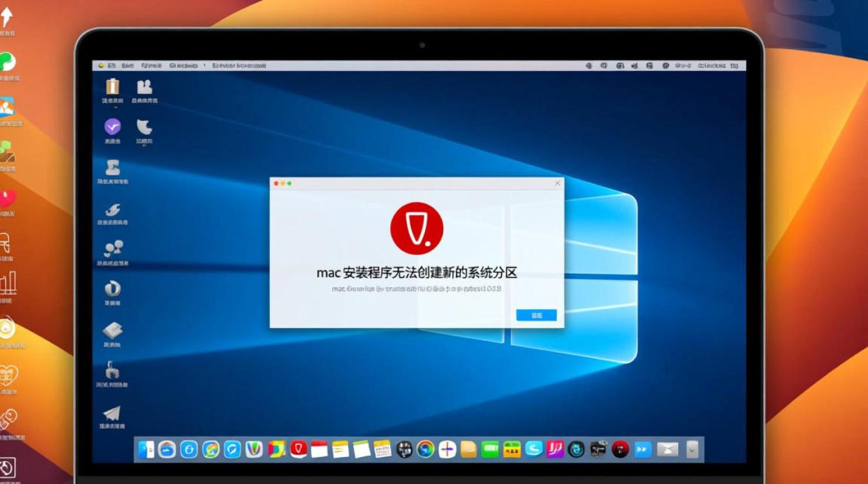Close the dialog with the X button
The image size is (868, 484).
(x=558, y=183)
